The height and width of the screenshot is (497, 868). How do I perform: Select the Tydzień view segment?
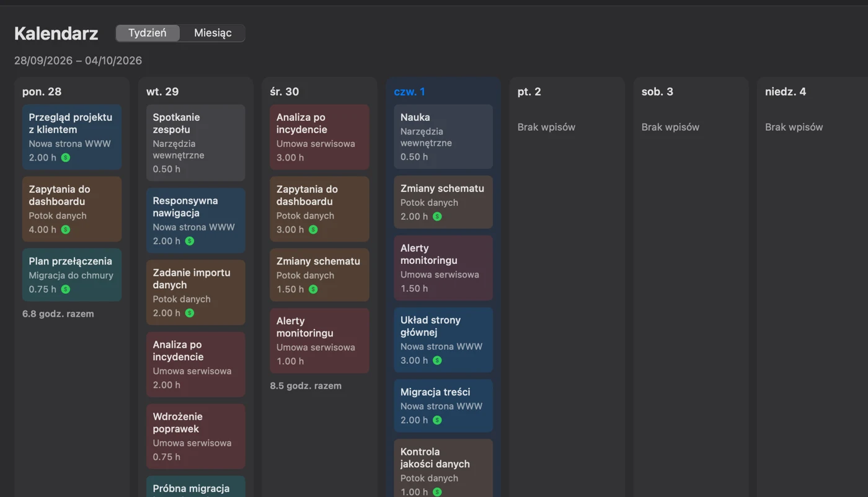click(x=148, y=33)
